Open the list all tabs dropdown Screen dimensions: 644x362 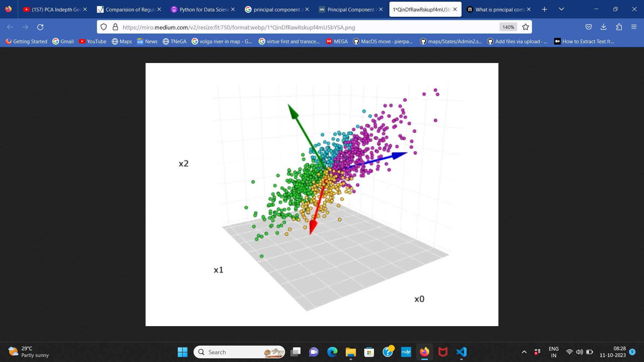point(561,9)
